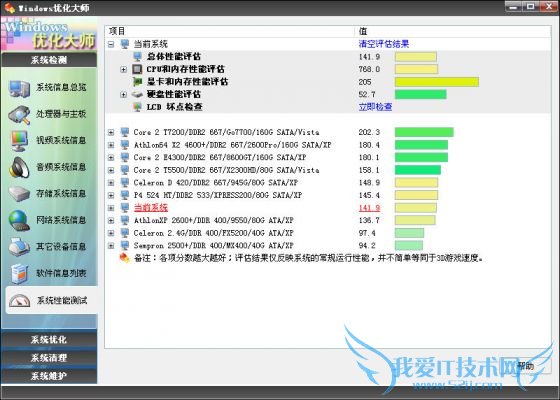560x400 pixels.
Task: Switch to the 系统检测 section tab
Action: (49, 60)
